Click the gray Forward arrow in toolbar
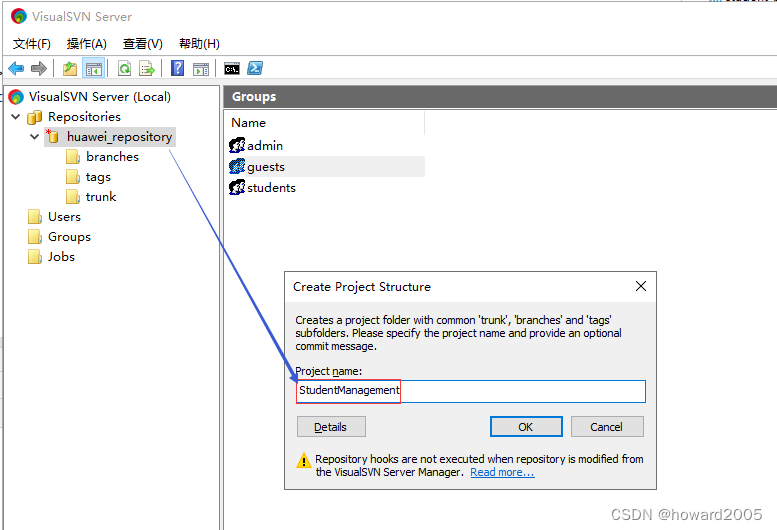This screenshot has width=777, height=530. point(39,68)
